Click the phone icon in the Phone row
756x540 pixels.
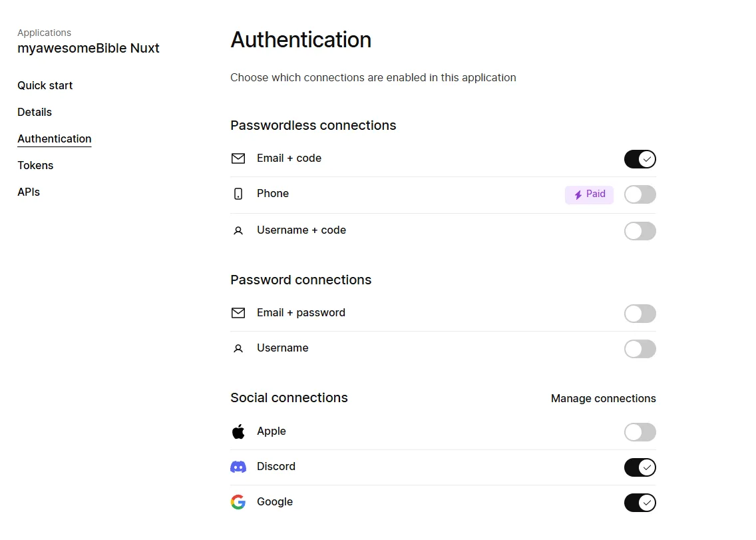tap(238, 194)
